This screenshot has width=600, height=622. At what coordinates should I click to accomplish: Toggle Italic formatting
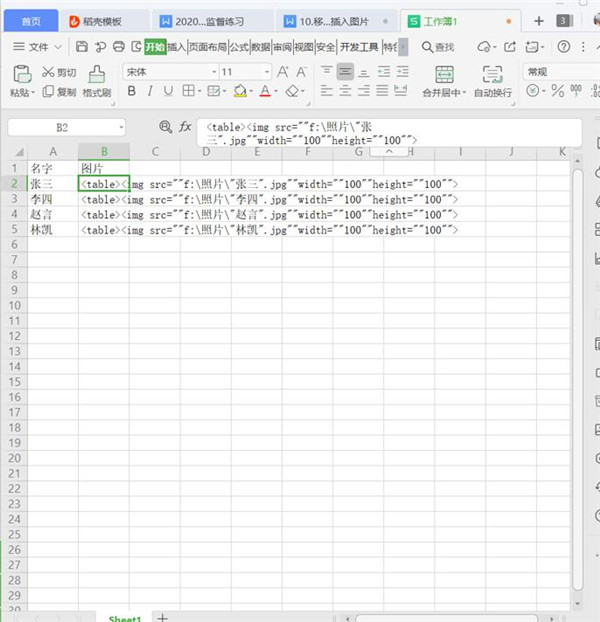tap(150, 91)
